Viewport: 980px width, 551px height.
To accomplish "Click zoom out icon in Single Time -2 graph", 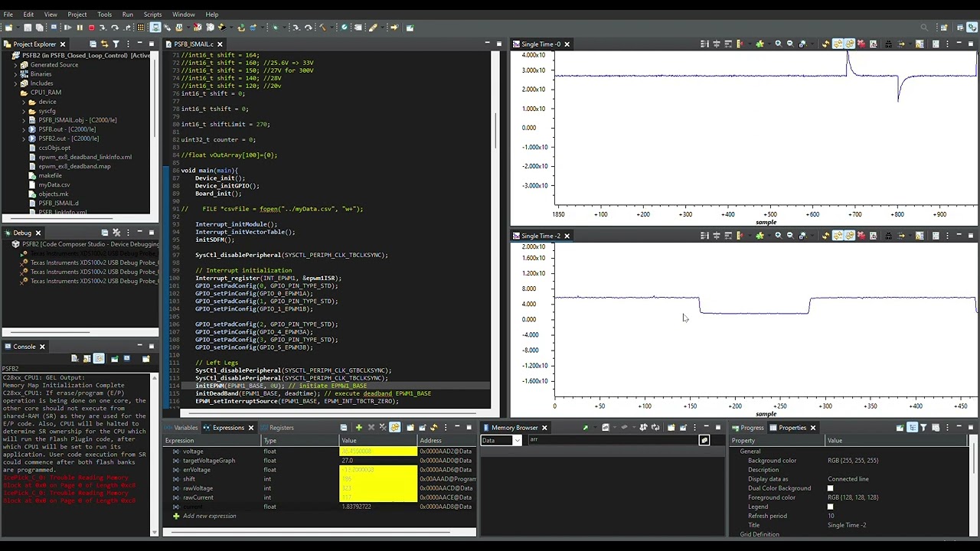I will tap(790, 236).
